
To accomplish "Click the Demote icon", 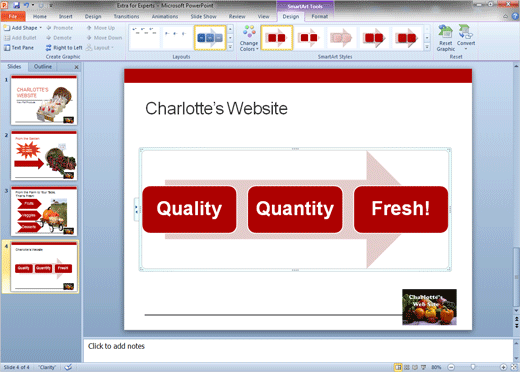I will 49,38.
